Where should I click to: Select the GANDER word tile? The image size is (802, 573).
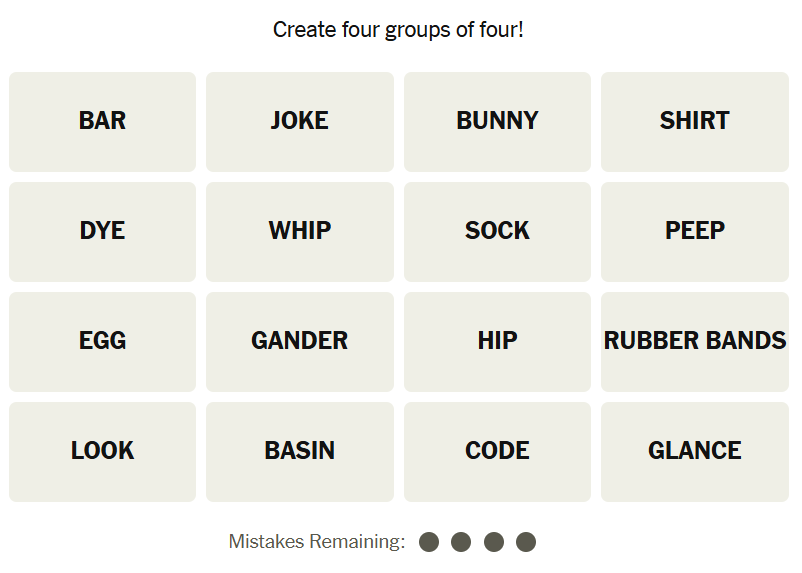pyautogui.click(x=299, y=341)
